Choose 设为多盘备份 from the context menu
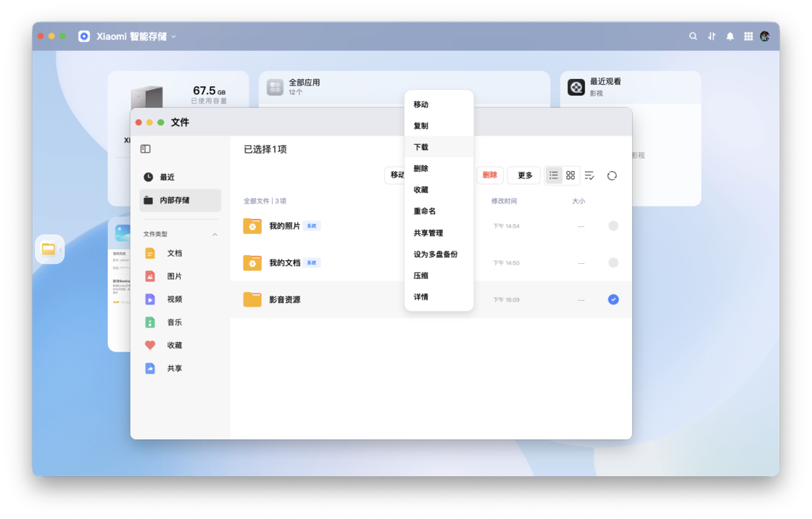The height and width of the screenshot is (519, 812). click(x=439, y=254)
